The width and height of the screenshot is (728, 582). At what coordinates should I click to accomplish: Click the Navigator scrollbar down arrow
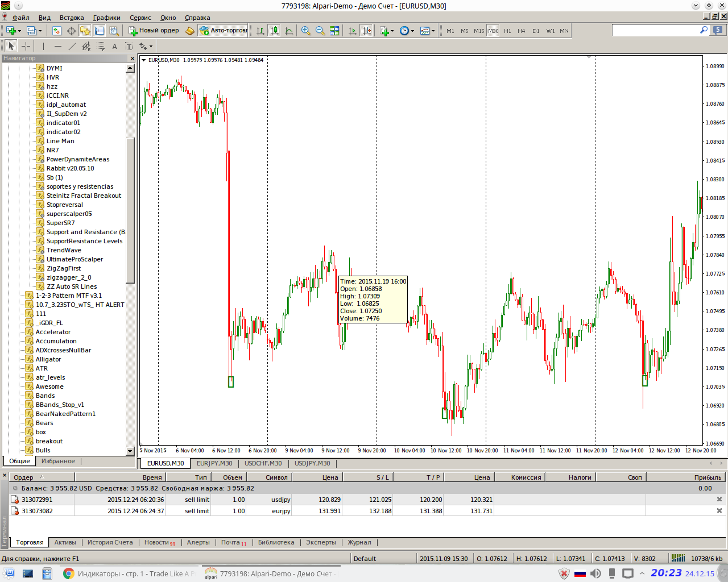point(130,451)
